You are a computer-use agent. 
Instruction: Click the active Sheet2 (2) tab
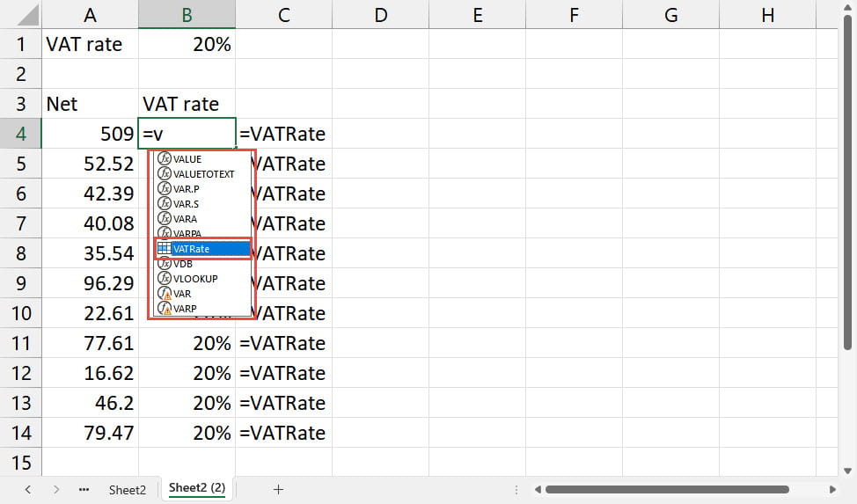click(197, 488)
